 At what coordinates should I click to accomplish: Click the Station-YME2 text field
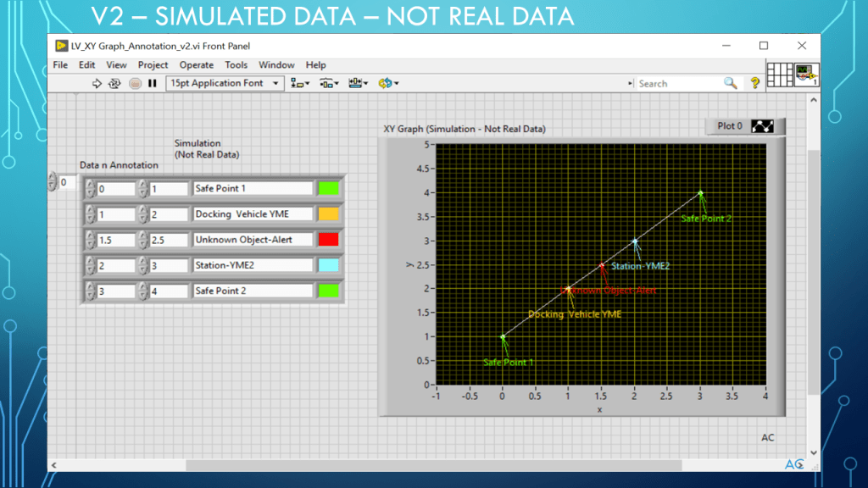pyautogui.click(x=253, y=265)
